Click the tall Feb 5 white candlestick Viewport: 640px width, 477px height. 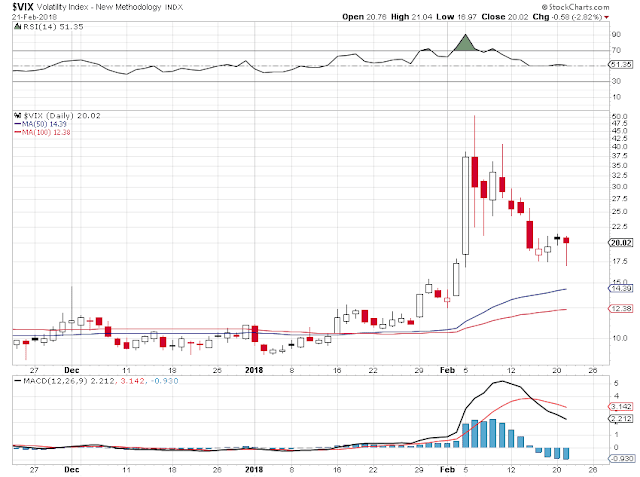coord(465,206)
